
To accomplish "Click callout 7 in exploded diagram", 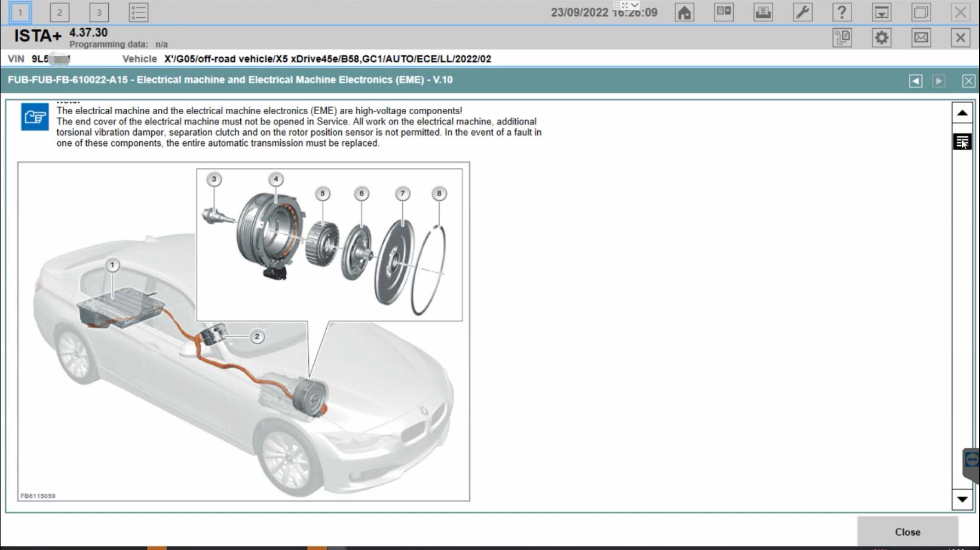I will pos(402,193).
